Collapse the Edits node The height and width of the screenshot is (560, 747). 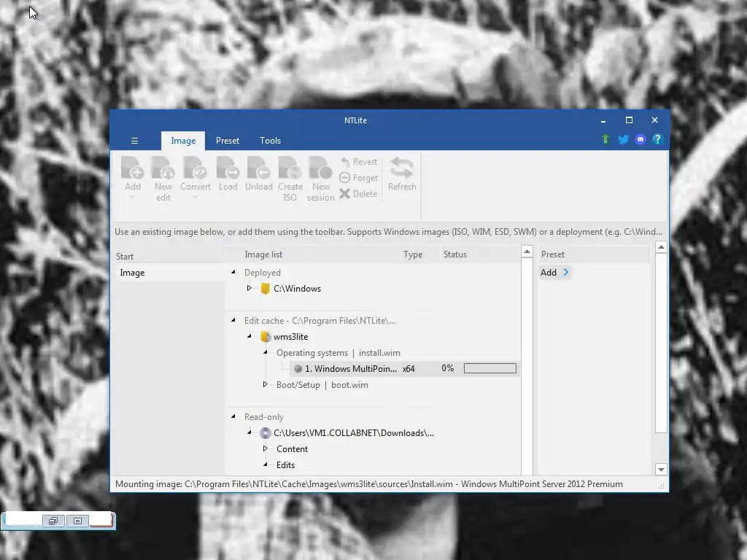pos(266,464)
